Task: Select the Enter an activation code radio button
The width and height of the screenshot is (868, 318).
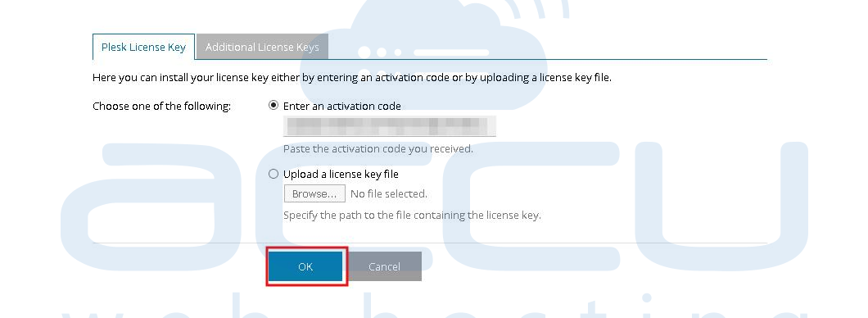Action: (x=273, y=105)
